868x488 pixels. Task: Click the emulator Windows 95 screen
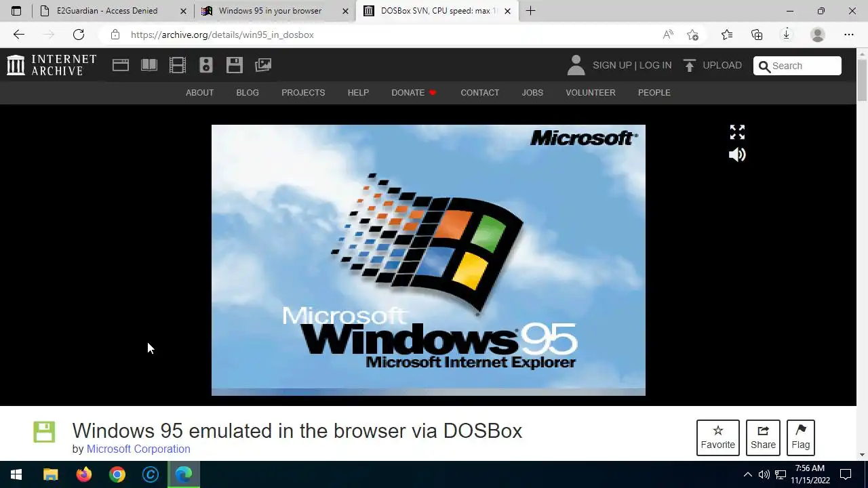(x=429, y=260)
